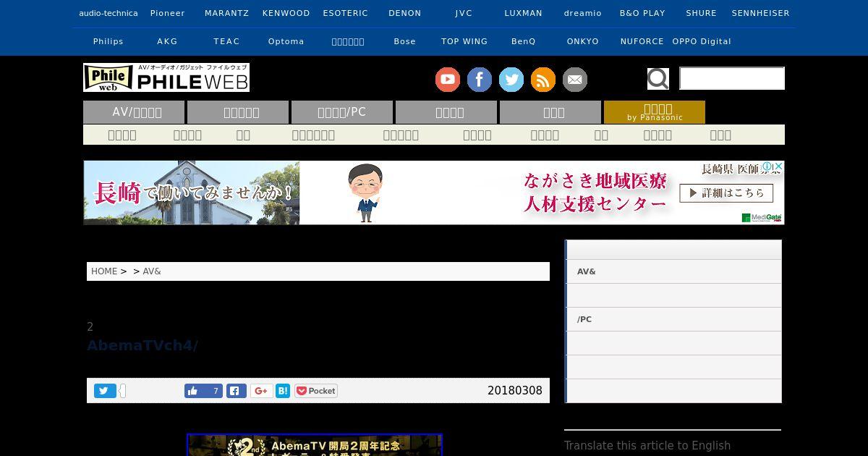Open audio-technica brand link
This screenshot has height=456, width=868.
tap(109, 13)
